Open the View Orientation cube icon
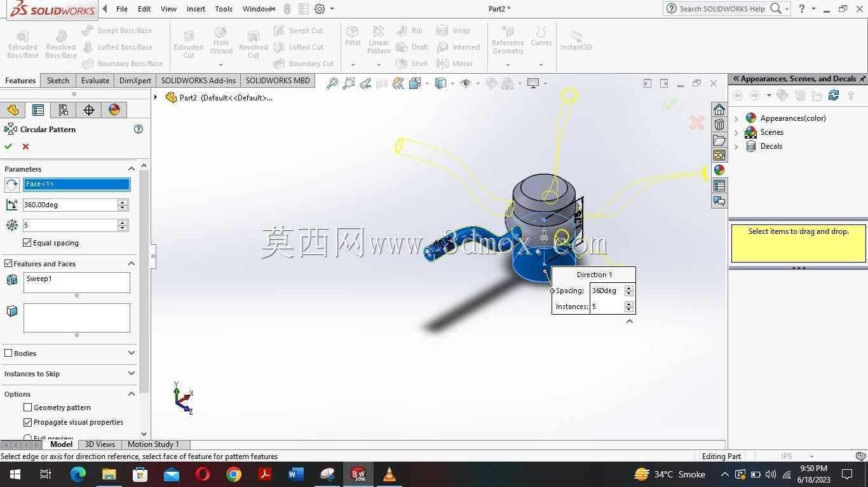This screenshot has width=868, height=487. 415,83
